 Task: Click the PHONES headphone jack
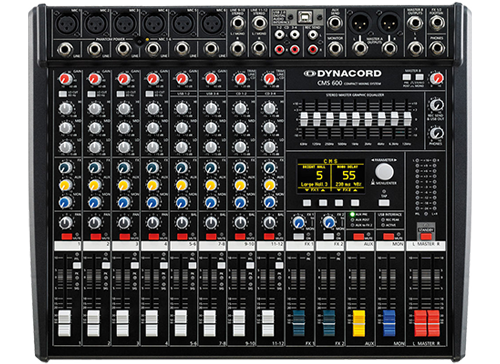click(x=436, y=49)
